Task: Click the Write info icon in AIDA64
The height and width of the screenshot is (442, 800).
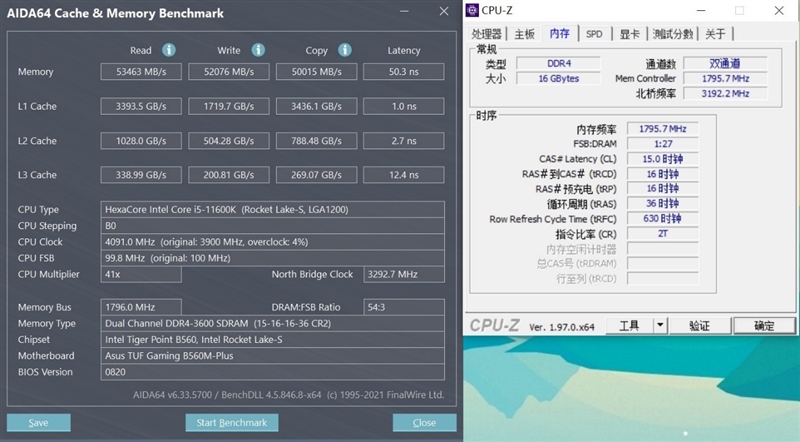Action: [258, 50]
